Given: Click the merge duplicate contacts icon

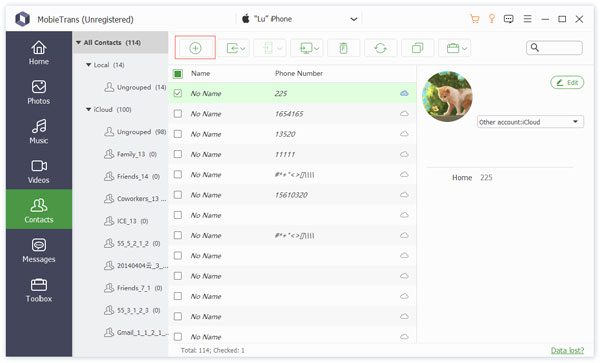Looking at the screenshot, I should tap(417, 48).
